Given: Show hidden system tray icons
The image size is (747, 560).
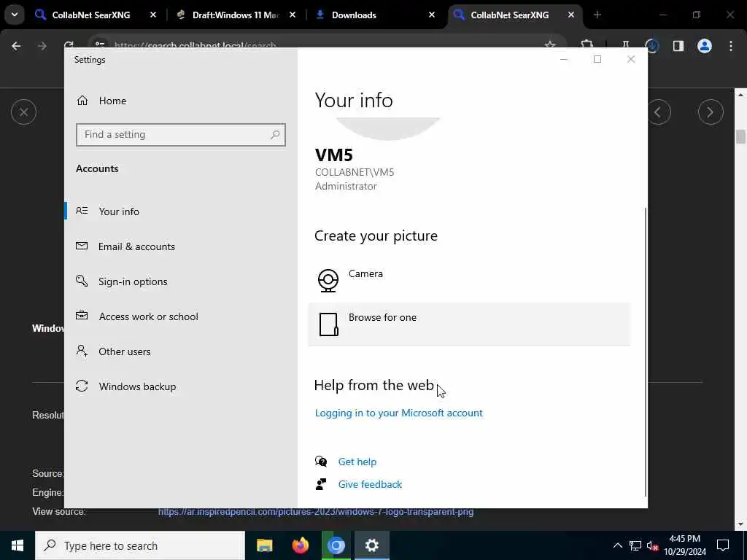Looking at the screenshot, I should (x=617, y=545).
